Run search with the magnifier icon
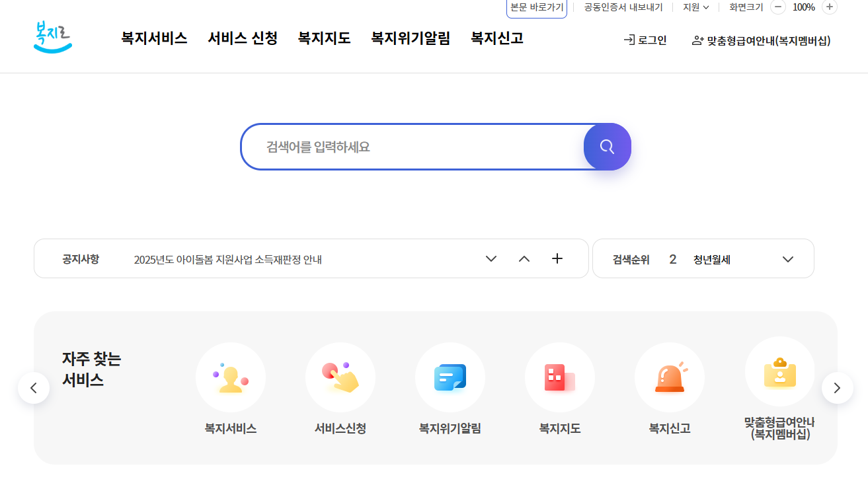868x495 pixels. (607, 146)
